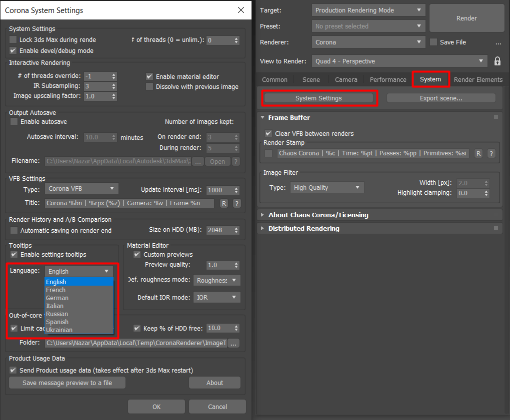Click the About button in Product Usage Data

[214, 383]
